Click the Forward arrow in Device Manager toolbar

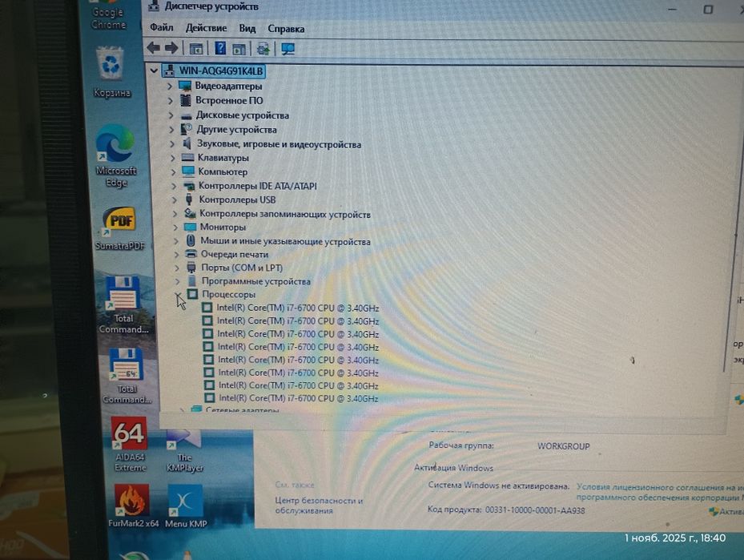point(171,47)
